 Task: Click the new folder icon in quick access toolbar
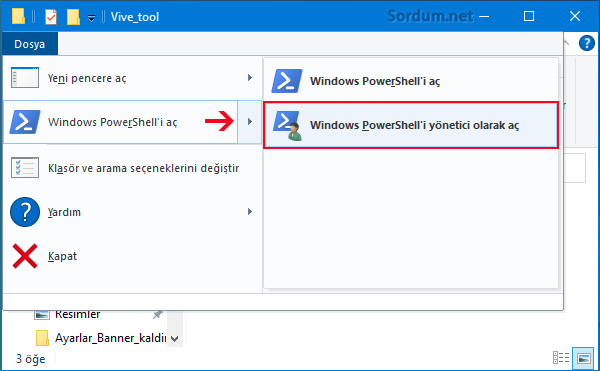pos(73,17)
